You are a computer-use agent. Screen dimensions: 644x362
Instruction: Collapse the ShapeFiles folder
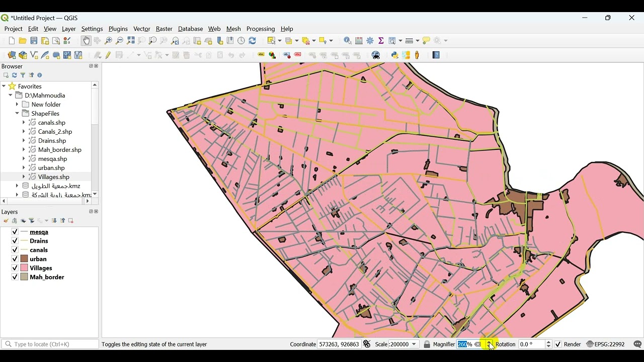(x=17, y=114)
